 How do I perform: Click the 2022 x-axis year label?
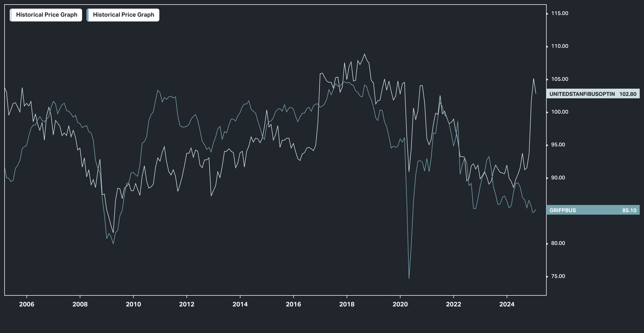(x=453, y=304)
